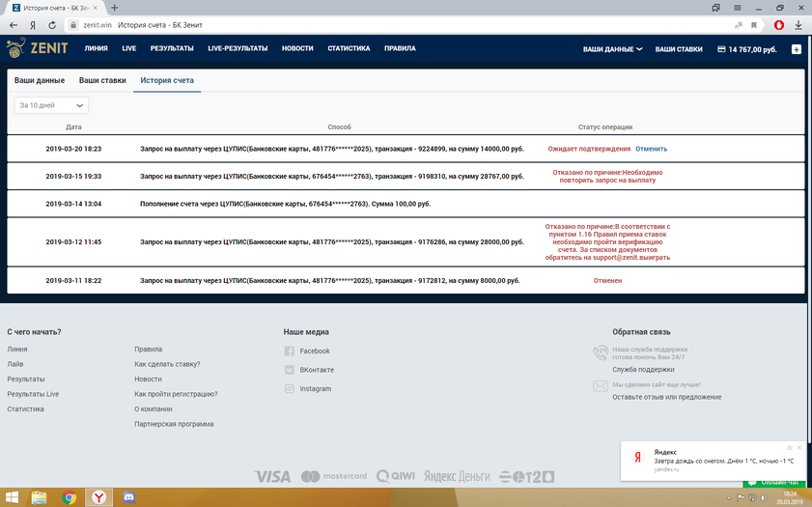Open LIVE in top navigation
This screenshot has height=507, width=812.
129,48
